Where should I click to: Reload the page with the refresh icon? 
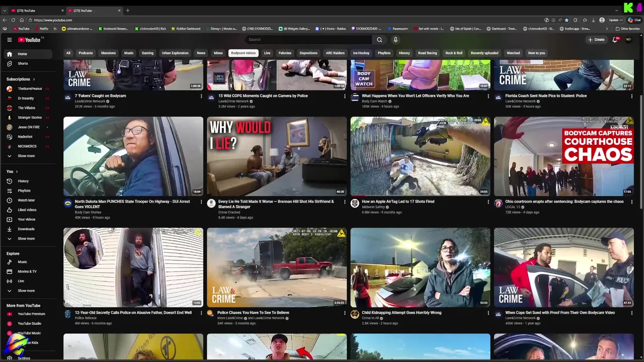coord(13,20)
